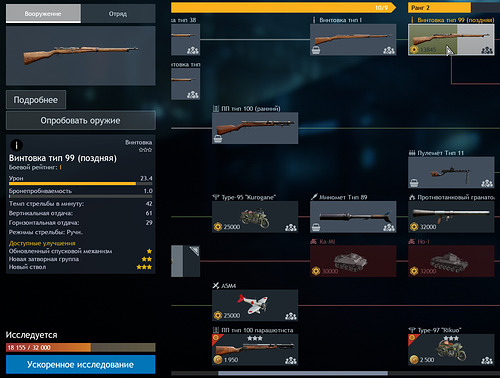Click the cost coin icon on Ho-I tank
Image resolution: width=500 pixels, height=378 pixels.
pyautogui.click(x=414, y=271)
